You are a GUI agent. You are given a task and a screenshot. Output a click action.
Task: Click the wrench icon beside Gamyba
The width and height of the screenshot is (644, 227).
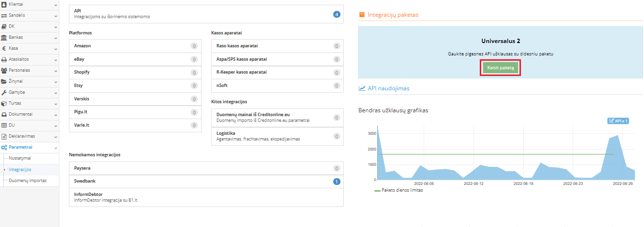click(4, 92)
